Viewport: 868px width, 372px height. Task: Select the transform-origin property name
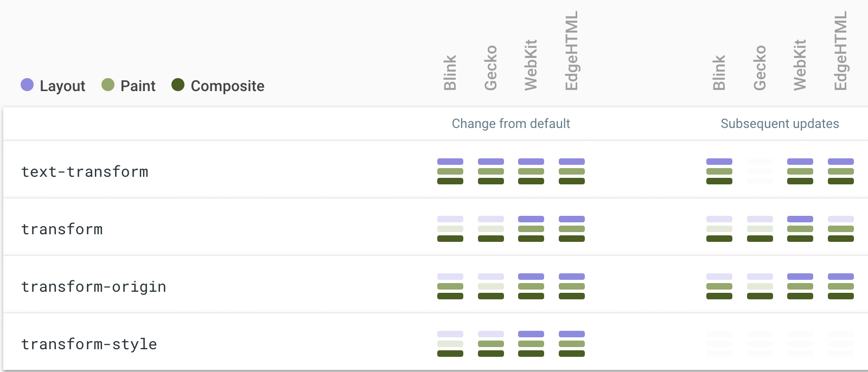(93, 287)
